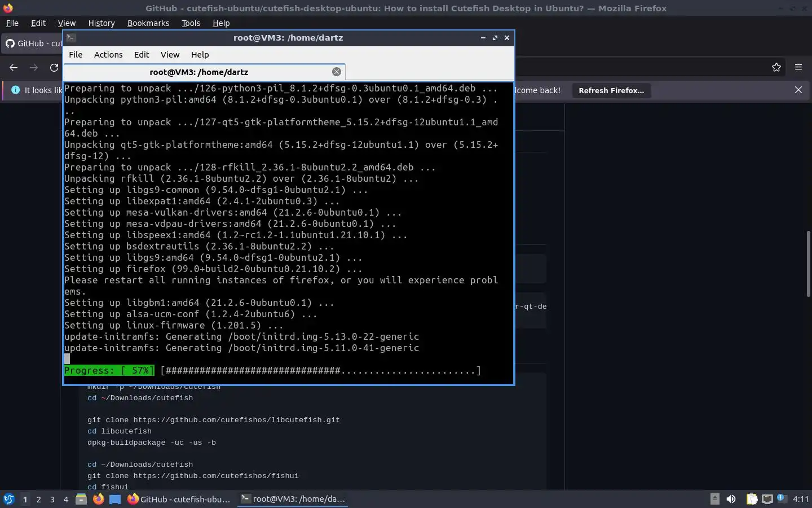The image size is (812, 508).
Task: Click the 'dpkg-buildpackage -uc -us -b' line
Action: pyautogui.click(x=152, y=443)
